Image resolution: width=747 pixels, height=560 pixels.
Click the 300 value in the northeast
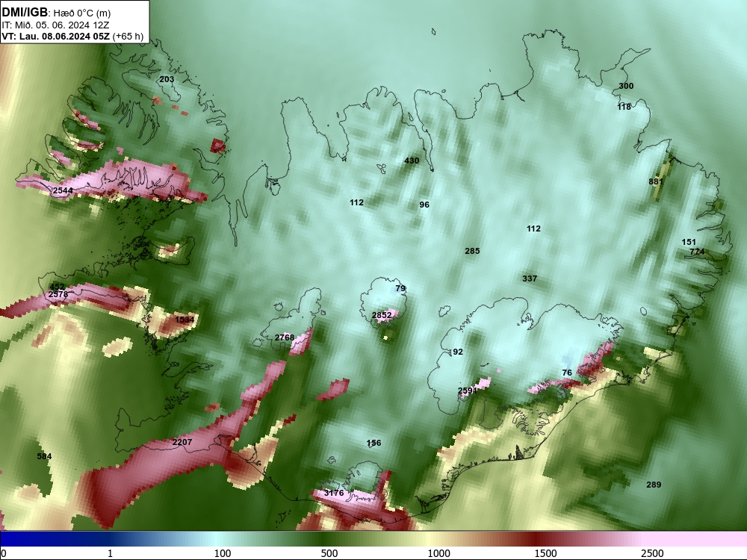coord(626,86)
